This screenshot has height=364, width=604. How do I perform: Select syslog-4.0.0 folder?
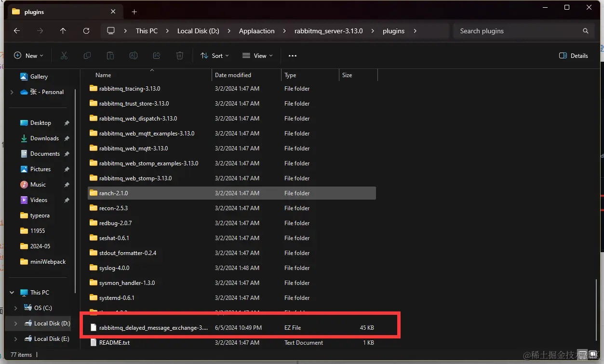[231, 268]
